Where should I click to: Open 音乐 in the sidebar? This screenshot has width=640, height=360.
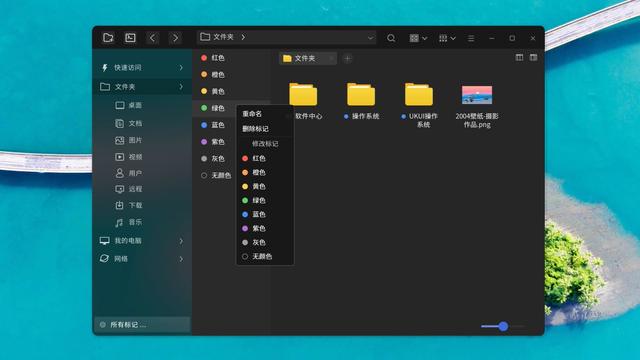(129, 222)
